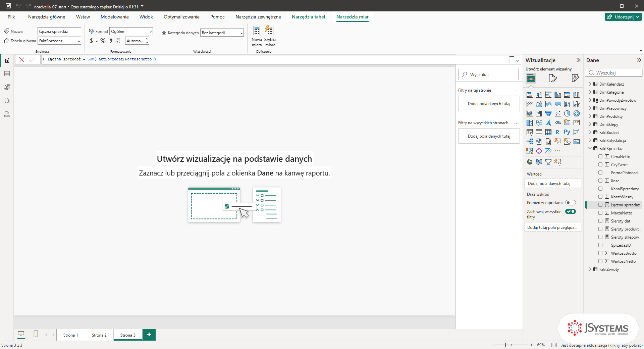The width and height of the screenshot is (644, 349).
Task: Collapse the Wizualizacje pane
Action: click(578, 60)
